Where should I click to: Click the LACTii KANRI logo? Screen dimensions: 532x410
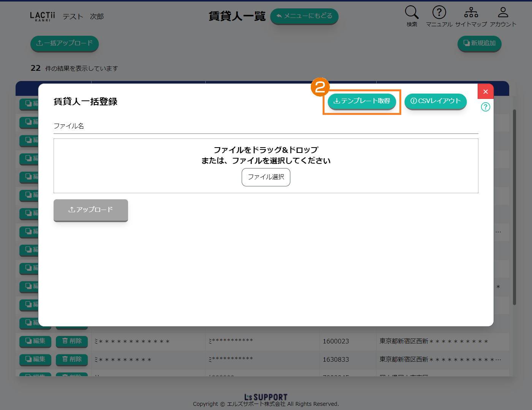coord(43,16)
